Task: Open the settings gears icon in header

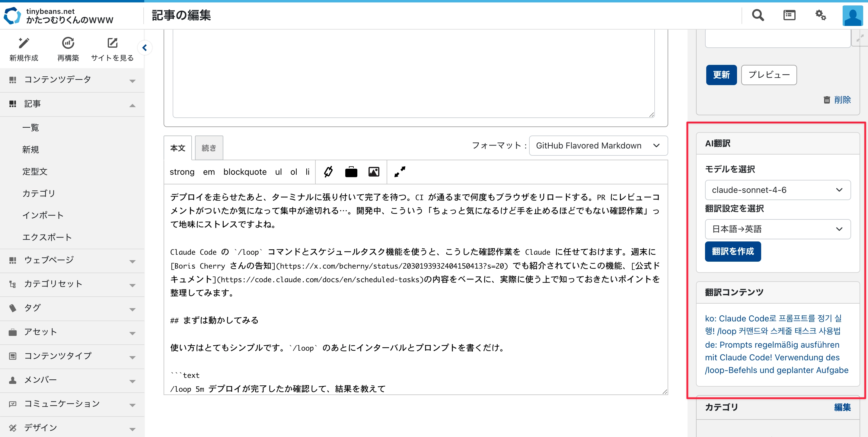Action: coord(821,15)
